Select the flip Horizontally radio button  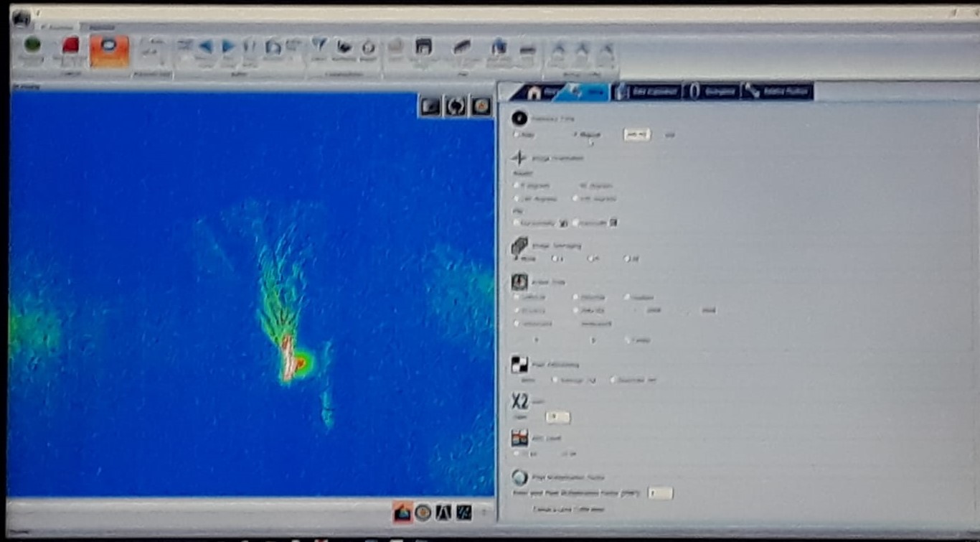point(516,223)
